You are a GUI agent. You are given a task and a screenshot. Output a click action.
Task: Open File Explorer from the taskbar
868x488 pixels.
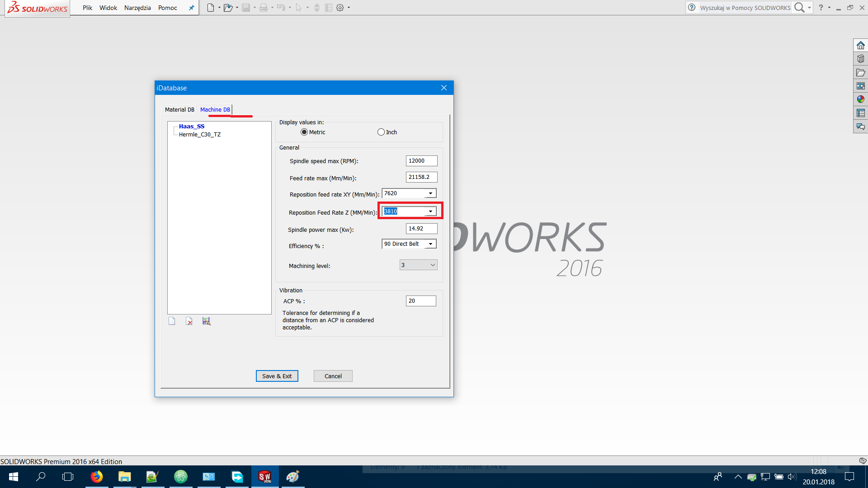(x=125, y=477)
